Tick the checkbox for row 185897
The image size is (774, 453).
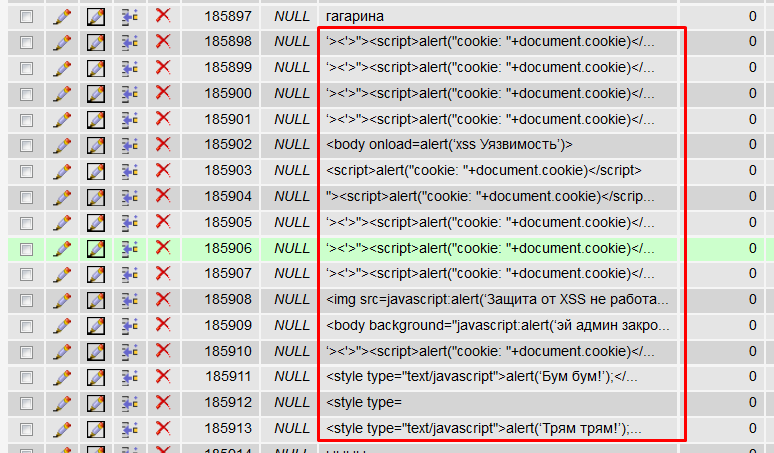coord(26,17)
